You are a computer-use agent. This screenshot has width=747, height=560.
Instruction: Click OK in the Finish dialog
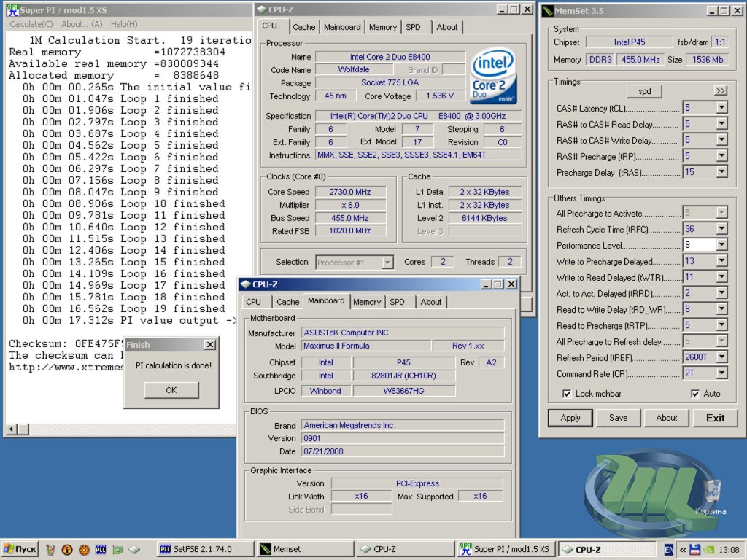pyautogui.click(x=171, y=390)
